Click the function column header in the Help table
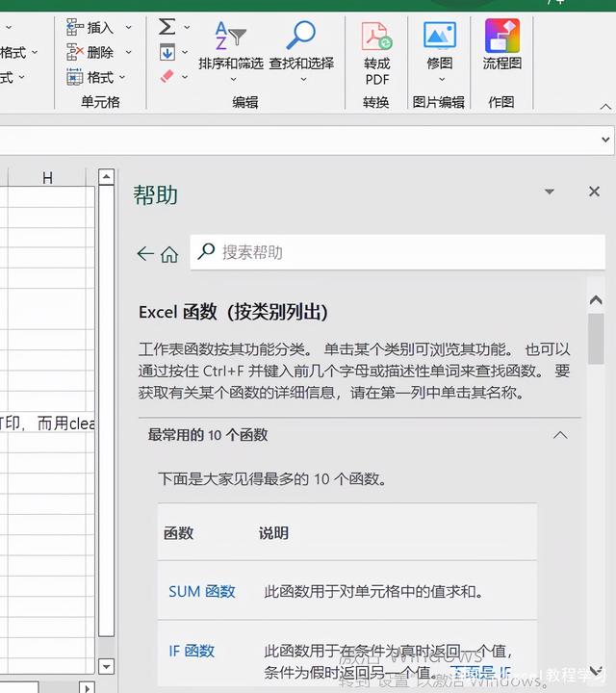 178,533
